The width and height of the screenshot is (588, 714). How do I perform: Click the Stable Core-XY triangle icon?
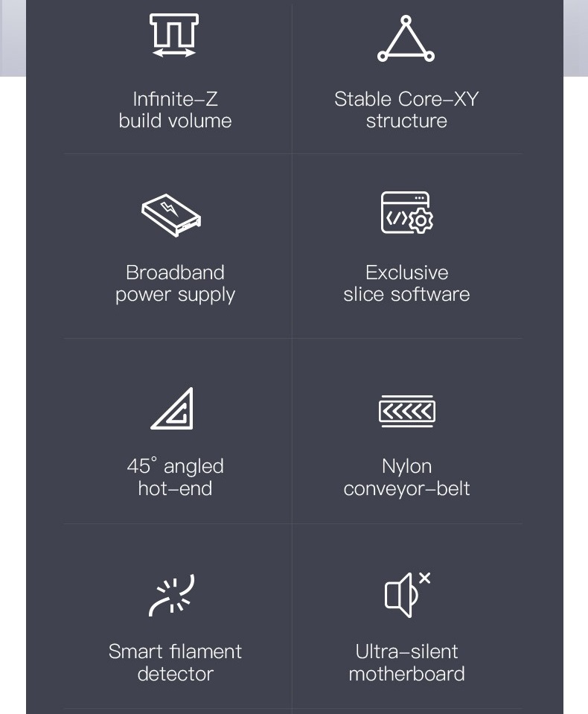click(406, 39)
